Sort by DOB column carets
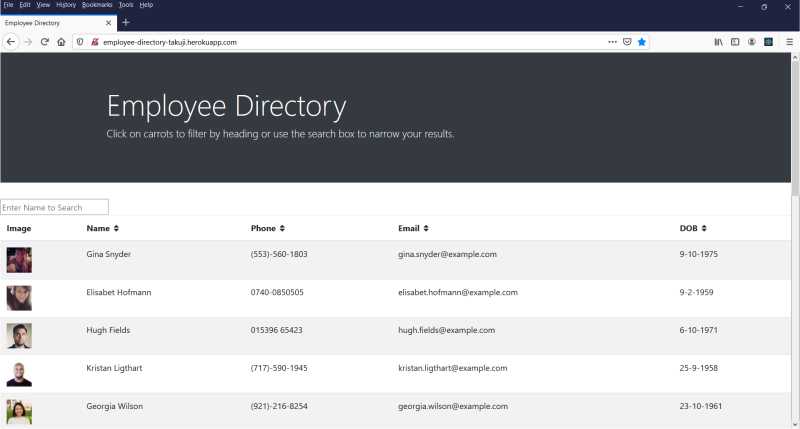Image resolution: width=800 pixels, height=429 pixels. (704, 228)
